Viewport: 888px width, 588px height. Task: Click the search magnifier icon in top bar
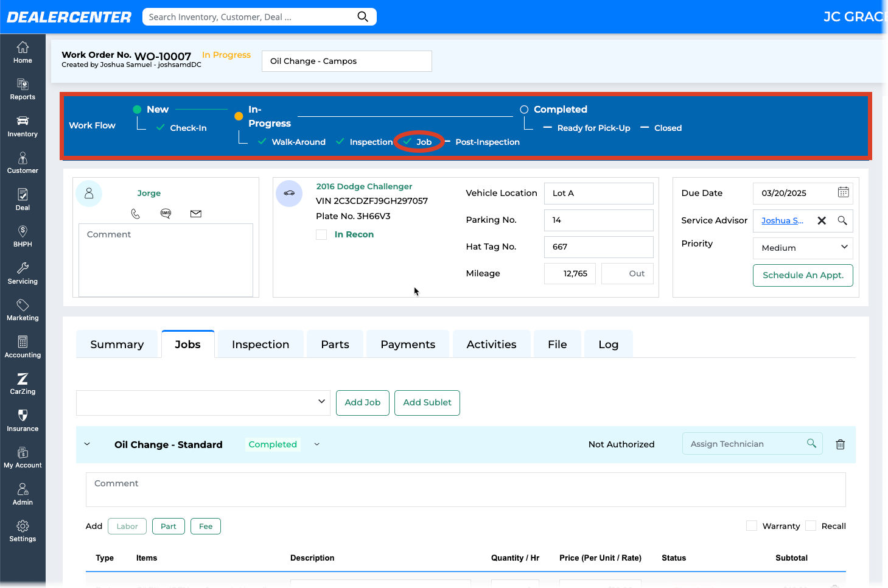coord(363,16)
